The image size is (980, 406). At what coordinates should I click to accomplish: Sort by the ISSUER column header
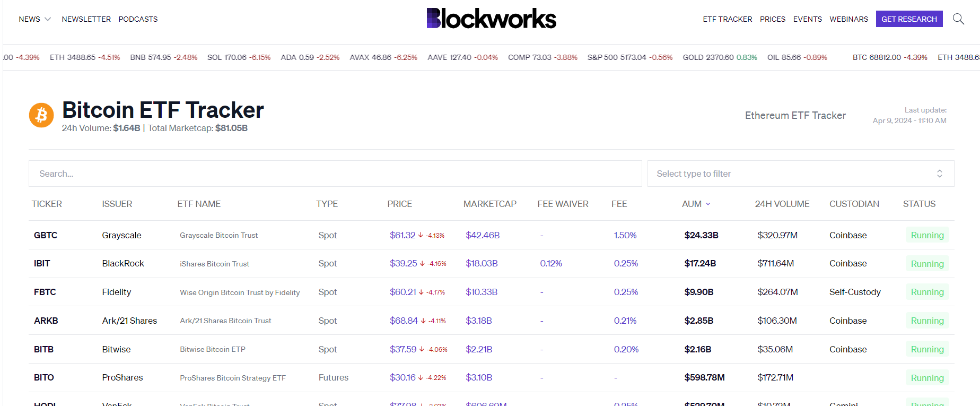[x=117, y=204]
